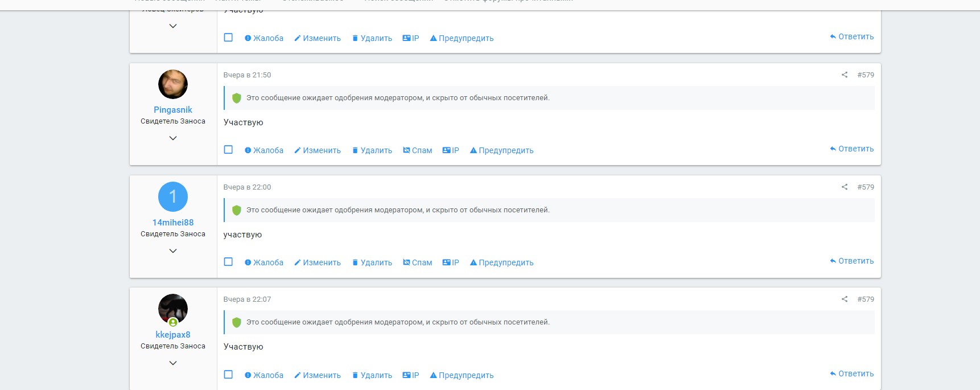Screen dimensions: 980x390
Task: Open timestamp Вчера в 21:50
Action: [247, 75]
